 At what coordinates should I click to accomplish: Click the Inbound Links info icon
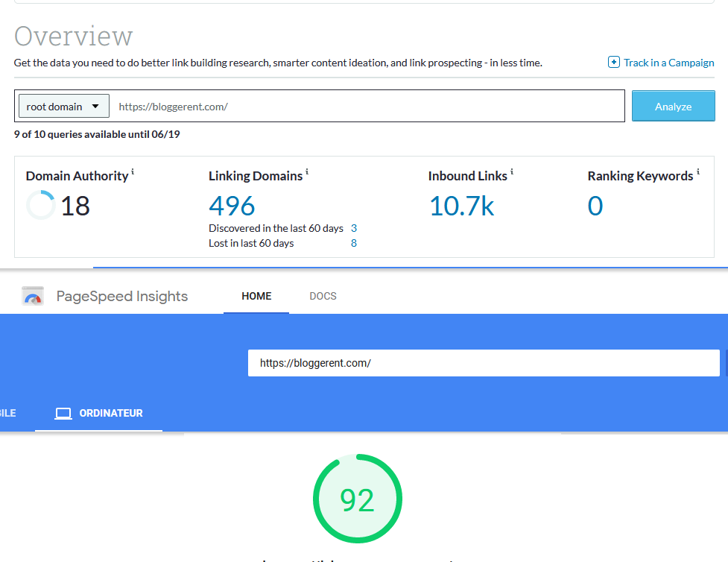click(512, 172)
